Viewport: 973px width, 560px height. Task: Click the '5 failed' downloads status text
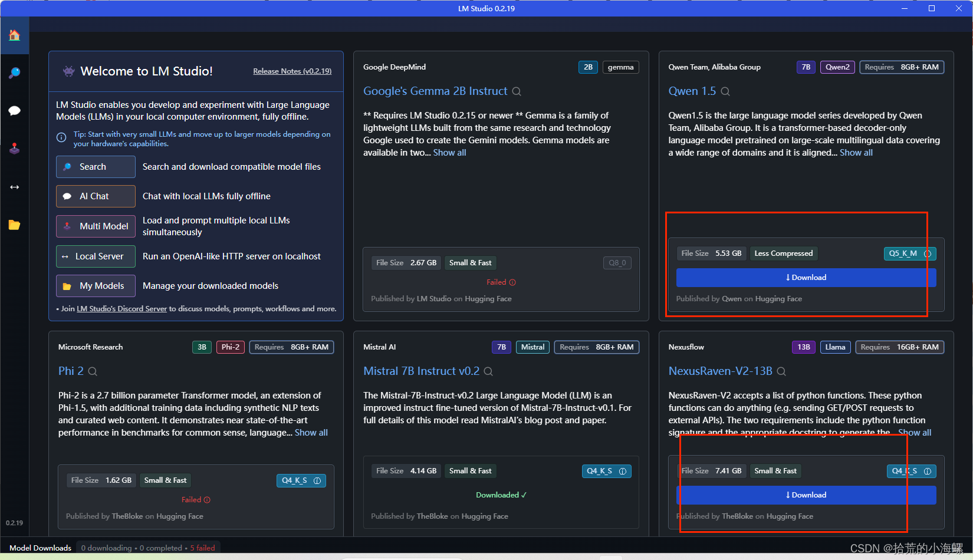(x=202, y=548)
